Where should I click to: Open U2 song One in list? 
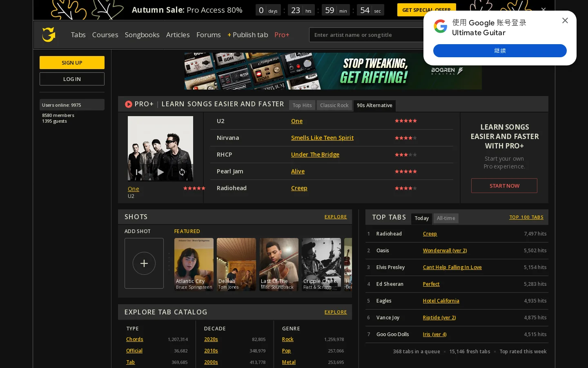297,121
